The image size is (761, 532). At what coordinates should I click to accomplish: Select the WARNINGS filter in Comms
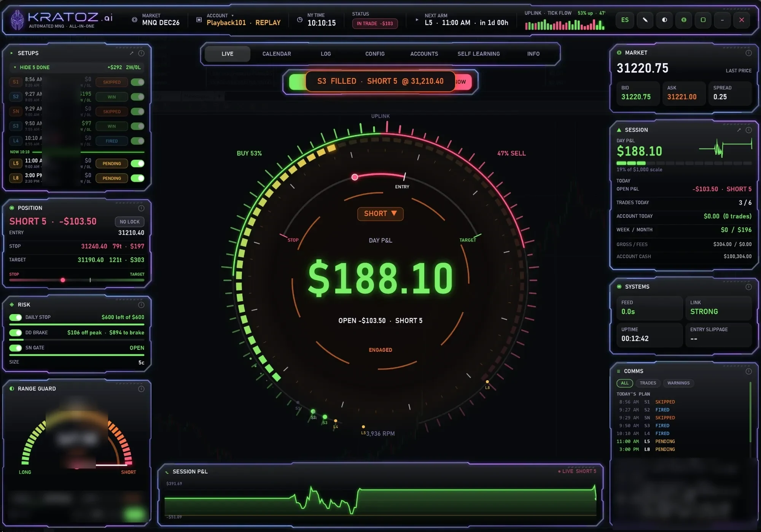pyautogui.click(x=678, y=383)
